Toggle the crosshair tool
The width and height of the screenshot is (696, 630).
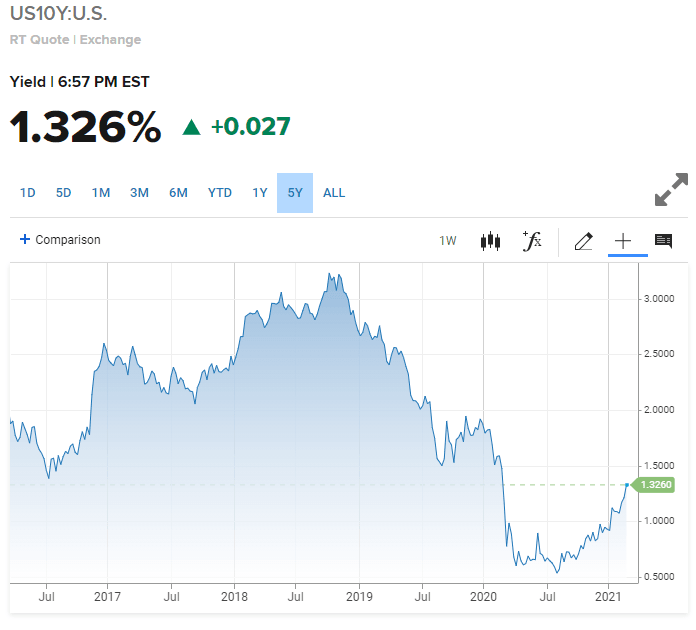(623, 241)
